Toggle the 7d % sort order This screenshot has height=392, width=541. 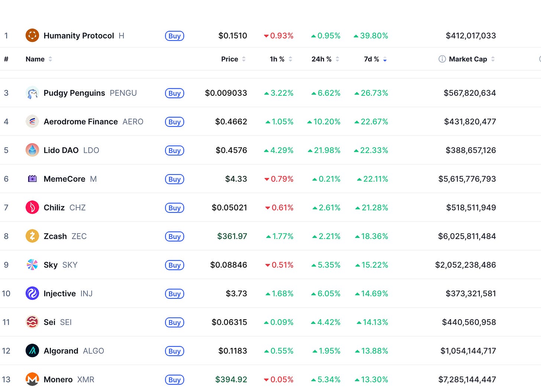point(375,59)
